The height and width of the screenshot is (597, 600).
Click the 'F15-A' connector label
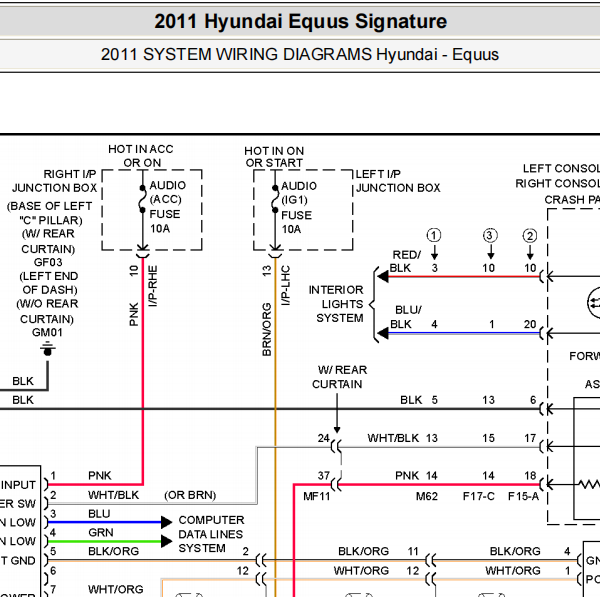[523, 497]
